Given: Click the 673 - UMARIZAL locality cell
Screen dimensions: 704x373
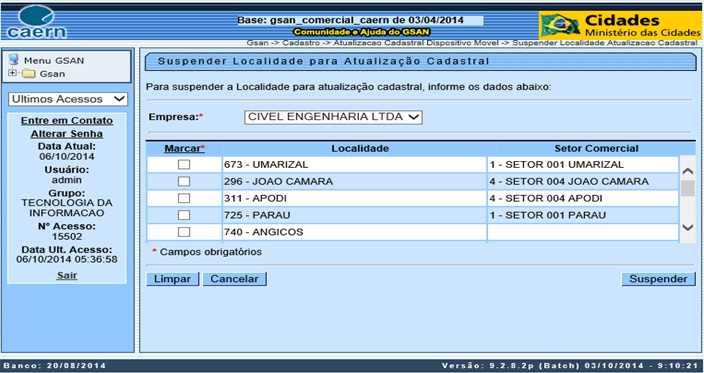Looking at the screenshot, I should [x=354, y=165].
